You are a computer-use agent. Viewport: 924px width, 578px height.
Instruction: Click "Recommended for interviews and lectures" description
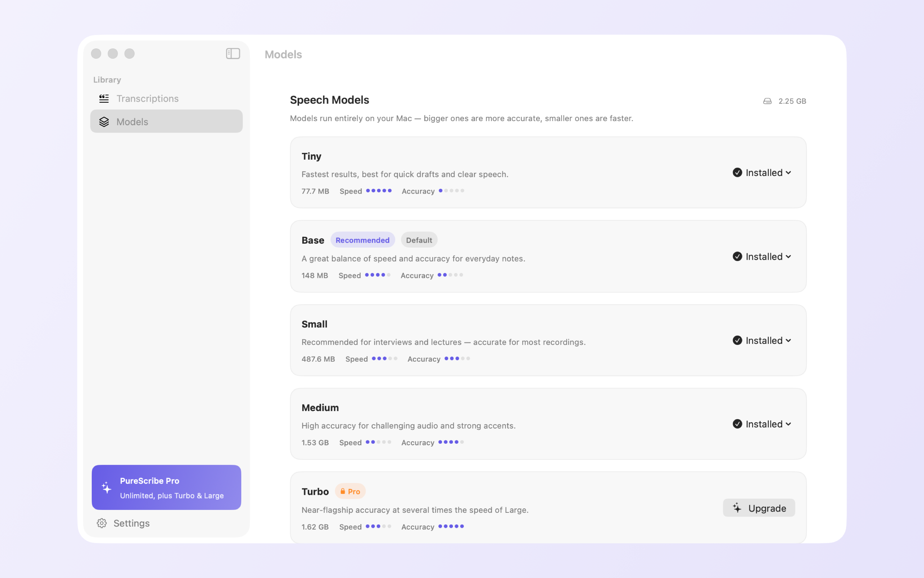coord(443,342)
